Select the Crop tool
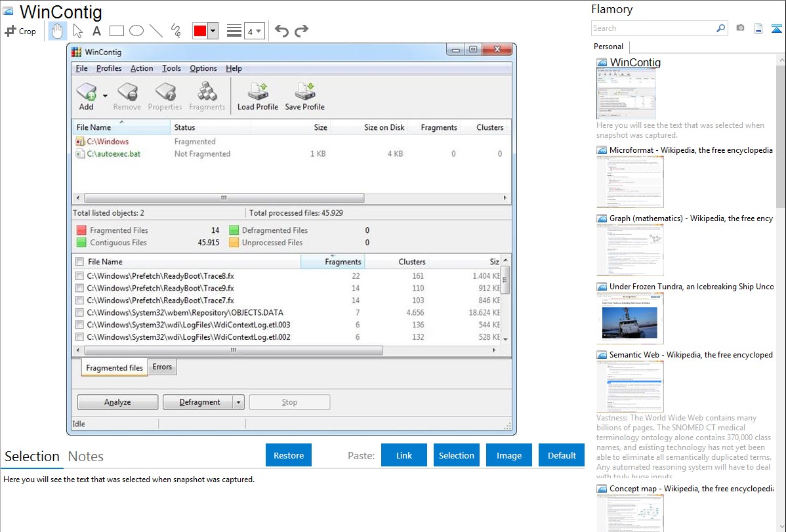This screenshot has height=532, width=786. click(x=20, y=31)
